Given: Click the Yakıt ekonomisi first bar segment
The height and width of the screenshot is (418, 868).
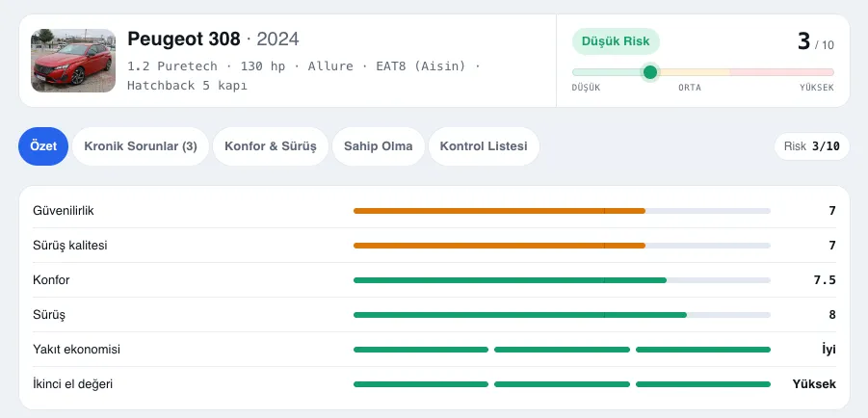Looking at the screenshot, I should [x=421, y=350].
